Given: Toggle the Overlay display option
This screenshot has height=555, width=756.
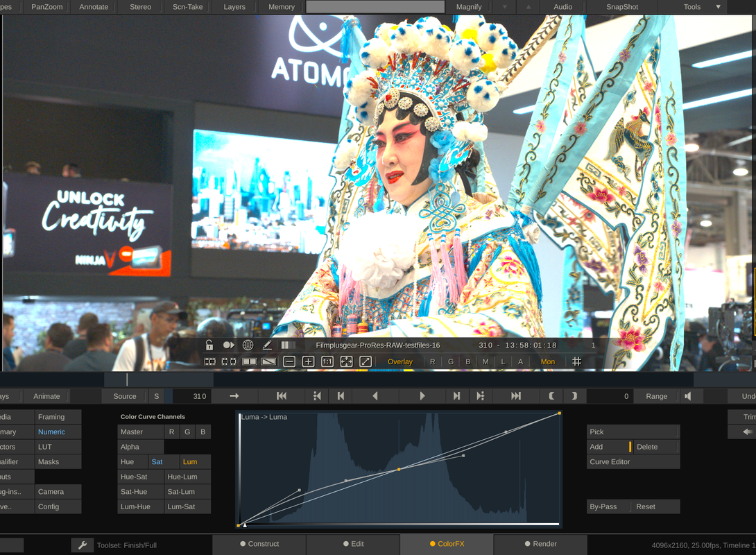Looking at the screenshot, I should tap(400, 361).
